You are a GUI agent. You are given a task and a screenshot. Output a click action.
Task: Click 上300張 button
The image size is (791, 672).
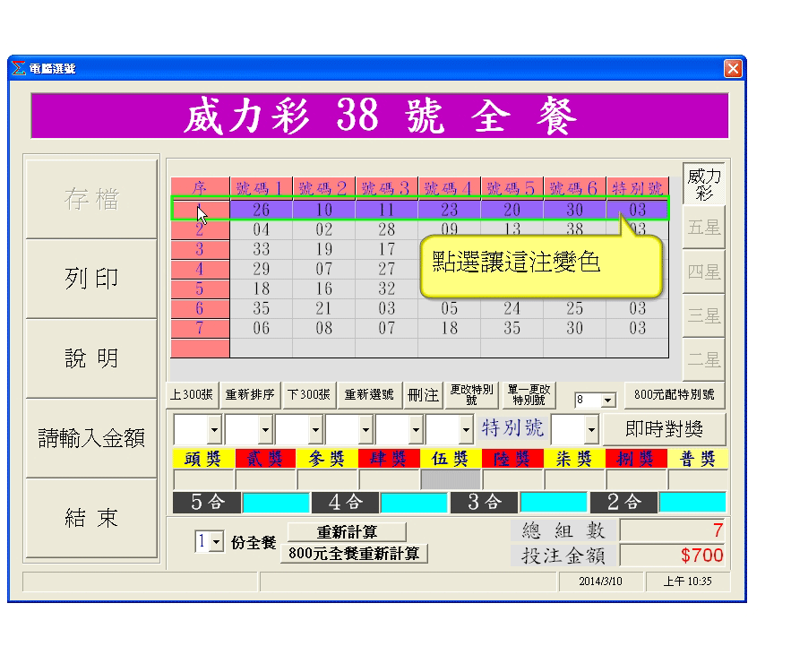(x=192, y=394)
